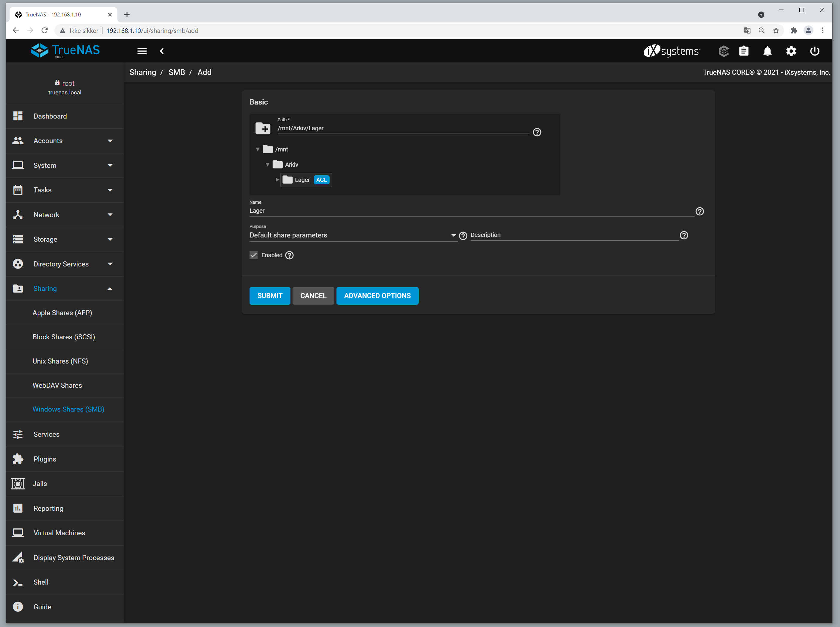Expand the Storage menu in the sidebar

click(65, 239)
